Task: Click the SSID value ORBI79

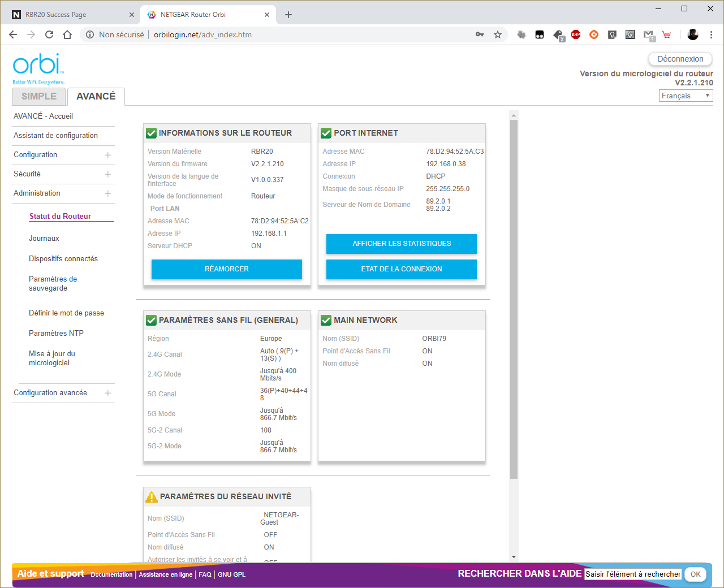Action: pyautogui.click(x=434, y=339)
